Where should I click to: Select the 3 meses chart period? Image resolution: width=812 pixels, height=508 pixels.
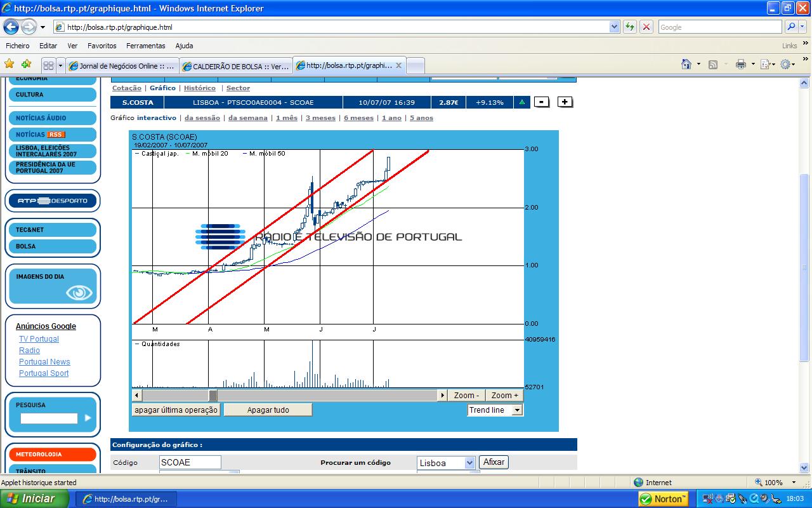(320, 118)
